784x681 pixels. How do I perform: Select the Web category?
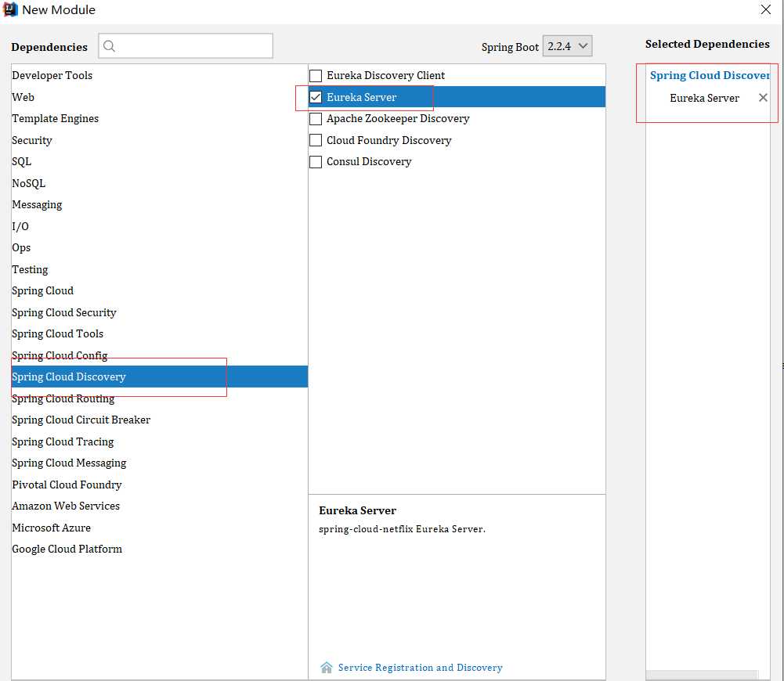pyautogui.click(x=160, y=97)
